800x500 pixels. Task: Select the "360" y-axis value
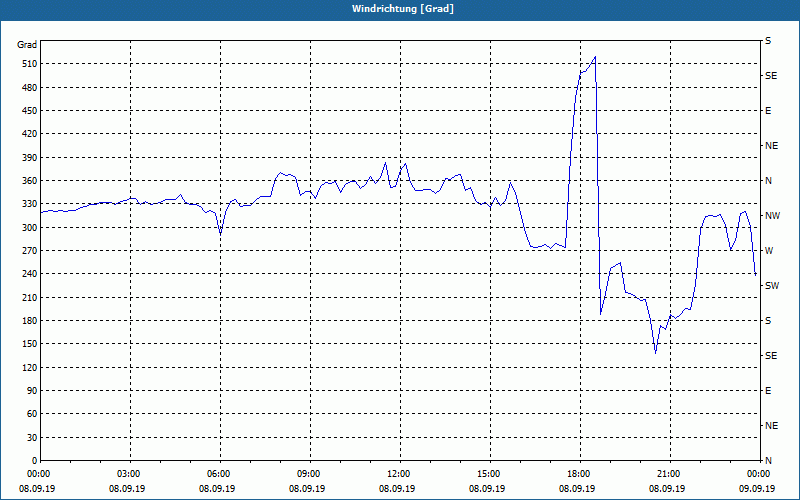tap(29, 181)
